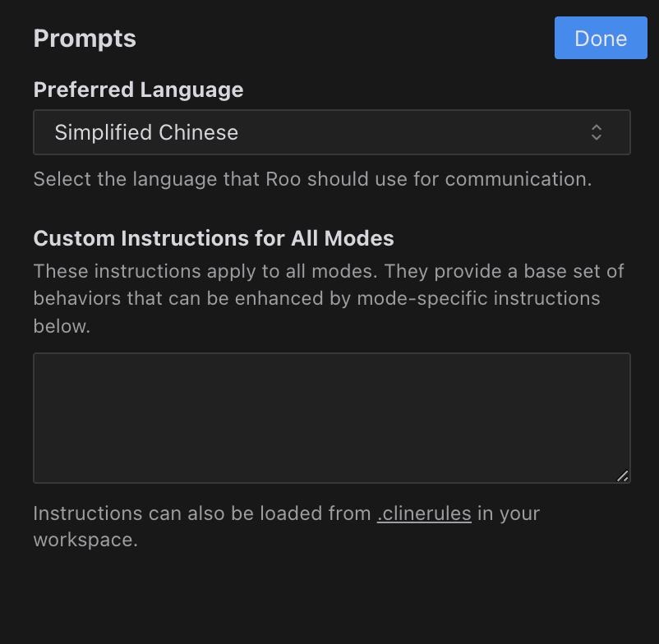Image resolution: width=659 pixels, height=644 pixels.
Task: Click the Custom Instructions for All Modes heading
Action: [x=214, y=238]
